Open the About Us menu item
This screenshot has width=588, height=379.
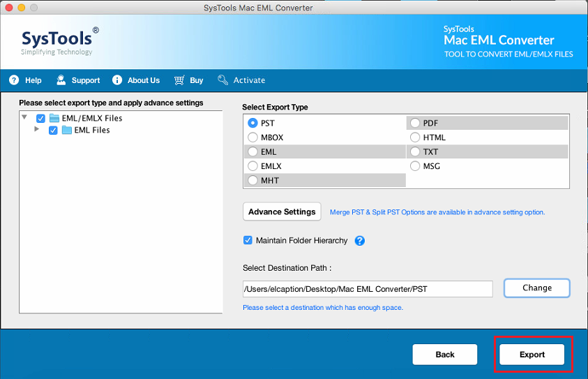point(136,80)
